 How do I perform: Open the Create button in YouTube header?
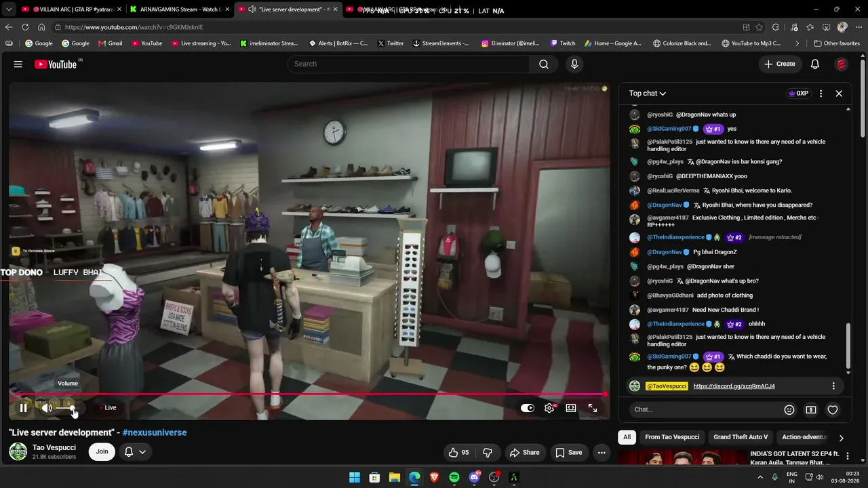pyautogui.click(x=780, y=64)
